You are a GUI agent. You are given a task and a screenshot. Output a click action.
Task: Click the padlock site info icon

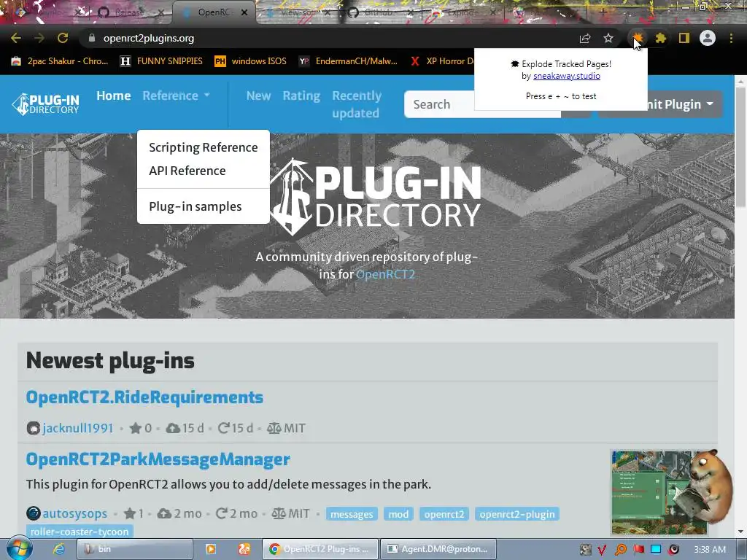[92, 38]
